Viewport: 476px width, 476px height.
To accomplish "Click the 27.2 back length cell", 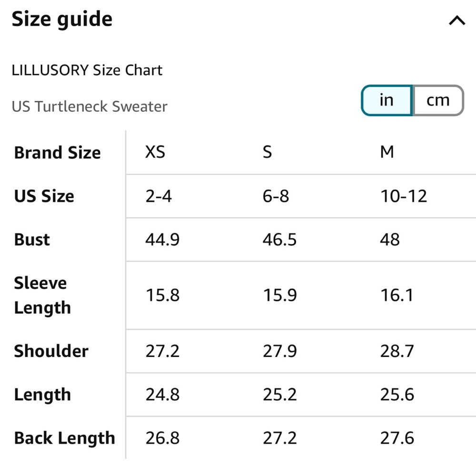I will click(279, 438).
